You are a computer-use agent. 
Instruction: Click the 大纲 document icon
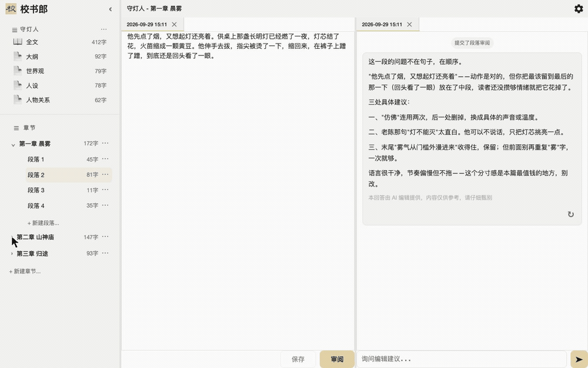tap(18, 57)
